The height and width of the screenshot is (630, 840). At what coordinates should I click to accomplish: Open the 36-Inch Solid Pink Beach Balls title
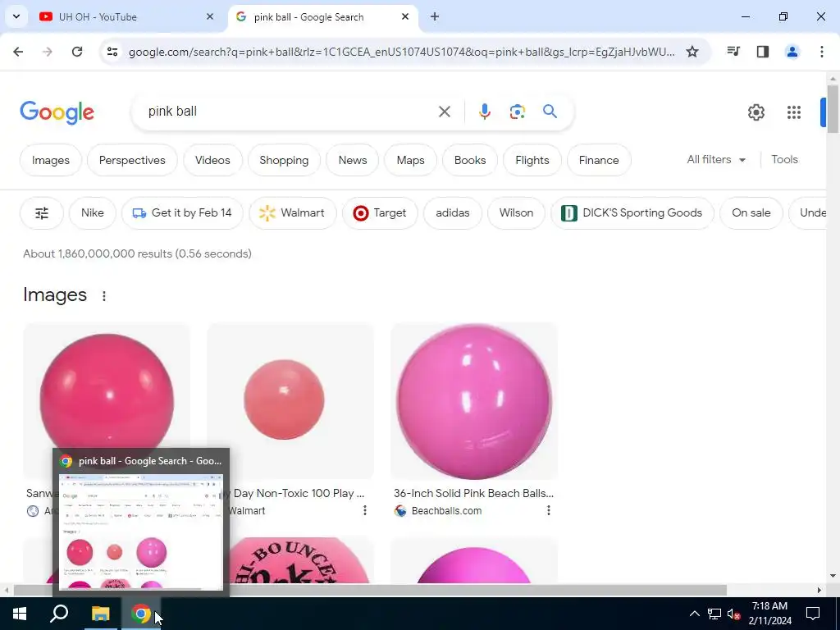473,493
